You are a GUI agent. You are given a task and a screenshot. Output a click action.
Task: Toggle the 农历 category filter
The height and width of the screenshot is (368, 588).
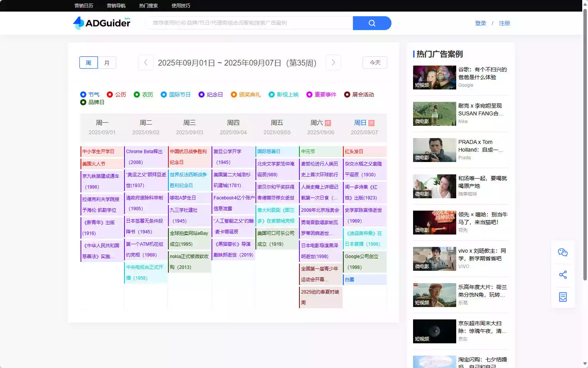click(143, 95)
